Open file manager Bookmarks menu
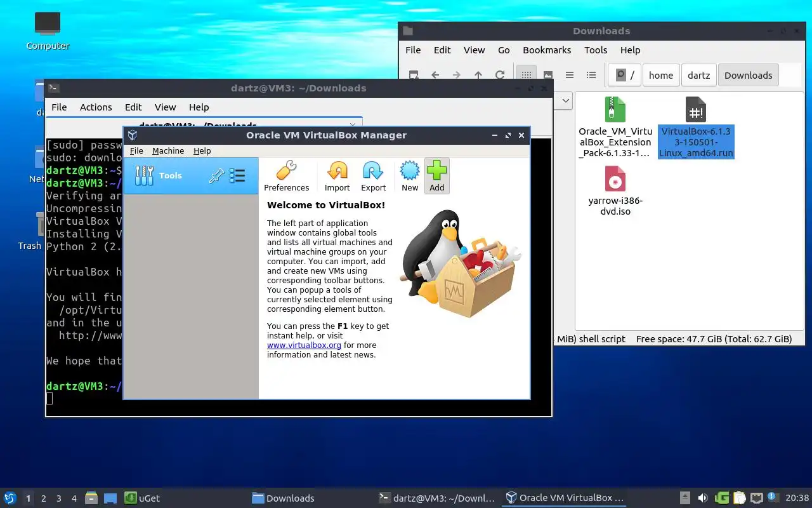 (x=547, y=50)
